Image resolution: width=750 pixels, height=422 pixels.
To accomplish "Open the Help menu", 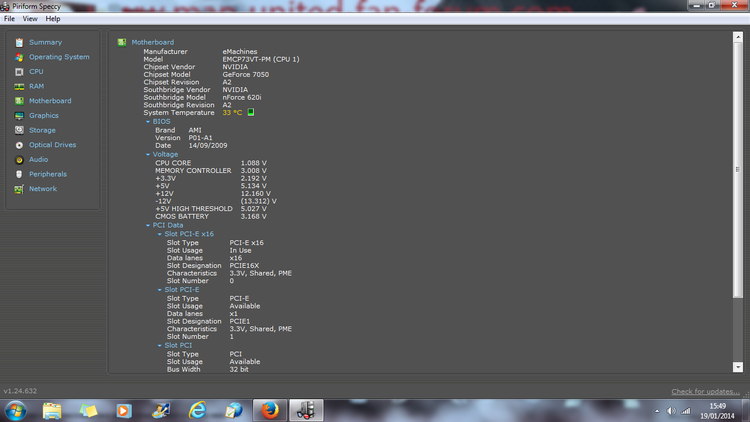I will [x=53, y=19].
